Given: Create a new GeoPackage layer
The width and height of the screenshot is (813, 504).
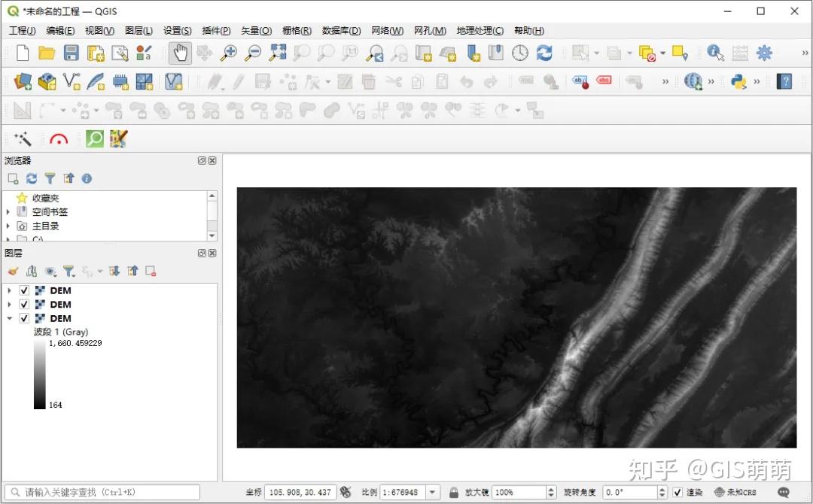Looking at the screenshot, I should (x=47, y=81).
